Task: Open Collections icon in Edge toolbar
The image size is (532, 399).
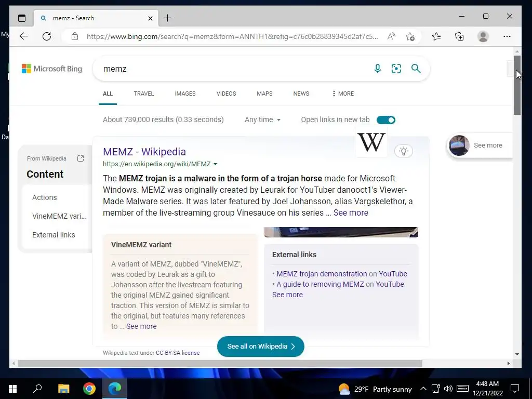Action: tap(459, 36)
